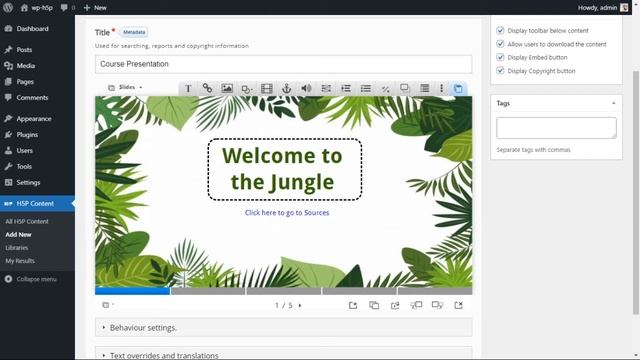
Task: Toggle Display toolbar below content checkbox
Action: 500,31
